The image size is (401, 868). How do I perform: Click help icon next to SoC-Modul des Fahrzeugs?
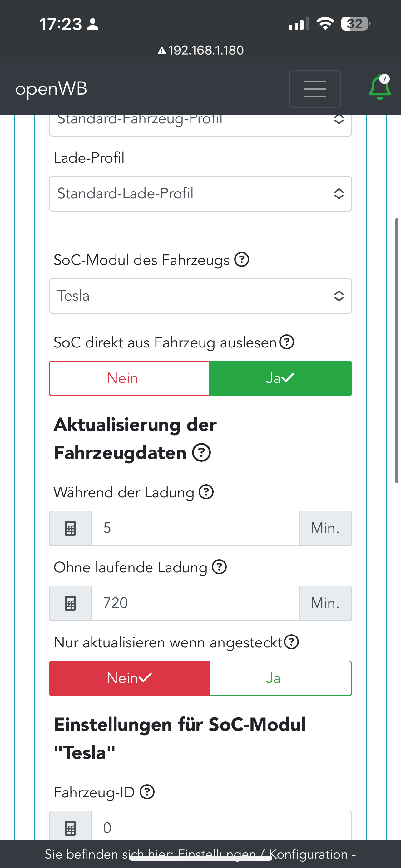(x=242, y=259)
